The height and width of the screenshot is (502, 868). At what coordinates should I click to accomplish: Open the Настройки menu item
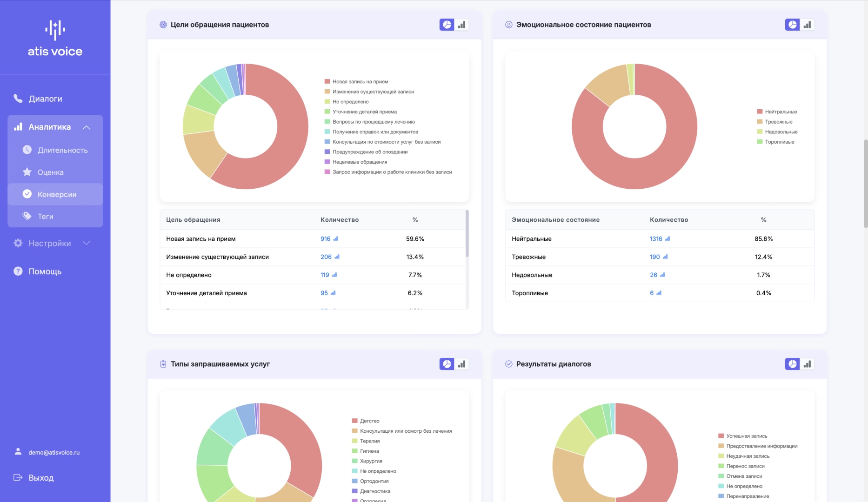pos(50,243)
